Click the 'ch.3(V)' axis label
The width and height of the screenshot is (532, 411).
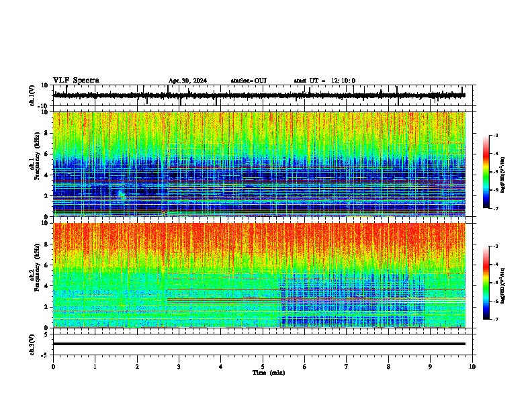pos(32,345)
